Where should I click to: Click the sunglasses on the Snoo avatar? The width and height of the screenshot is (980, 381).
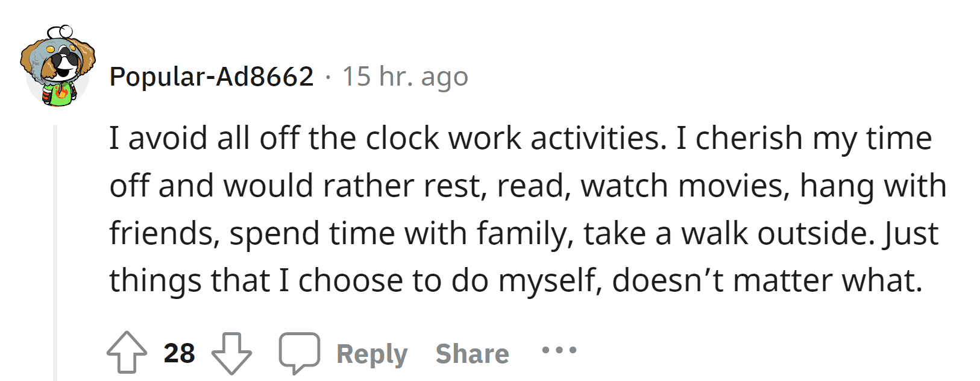click(64, 60)
